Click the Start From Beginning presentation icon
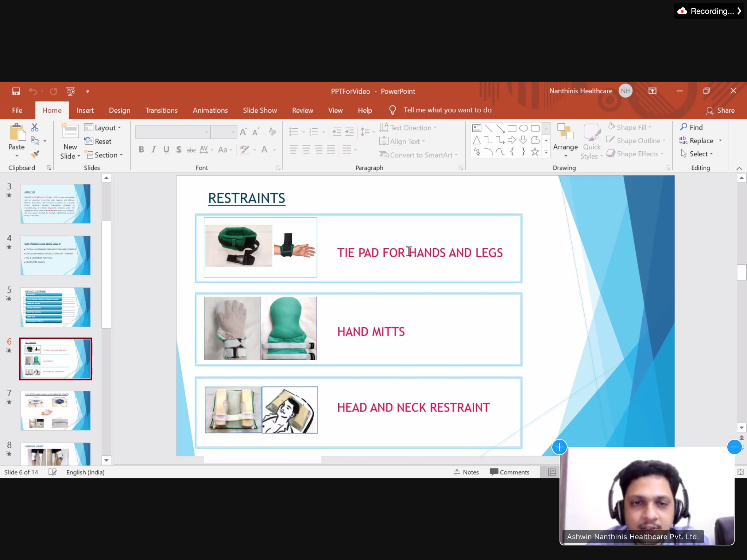The image size is (747, 560). coord(70,91)
